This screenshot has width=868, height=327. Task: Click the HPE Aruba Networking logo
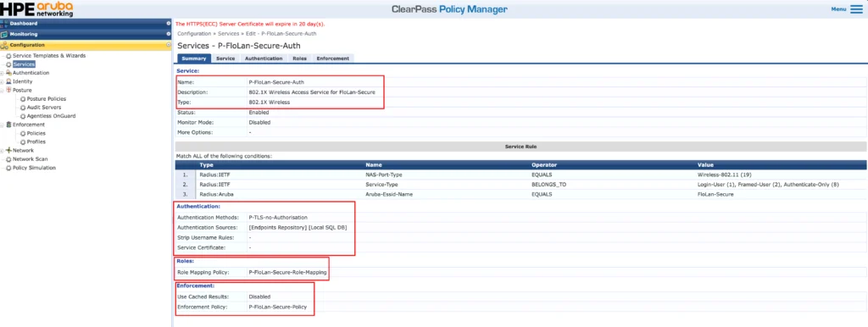[x=37, y=8]
